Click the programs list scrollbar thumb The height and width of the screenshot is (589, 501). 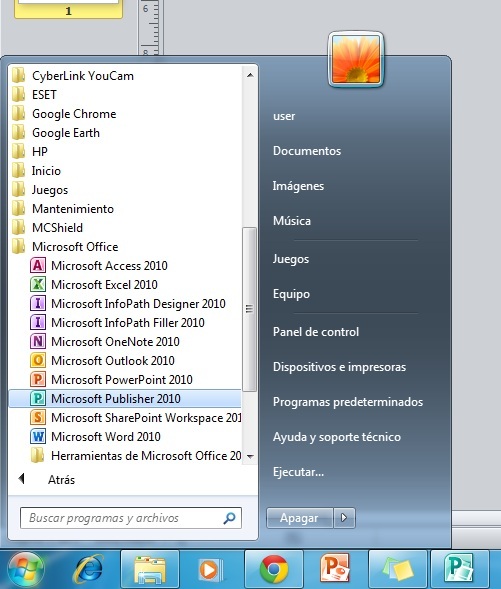pos(249,309)
